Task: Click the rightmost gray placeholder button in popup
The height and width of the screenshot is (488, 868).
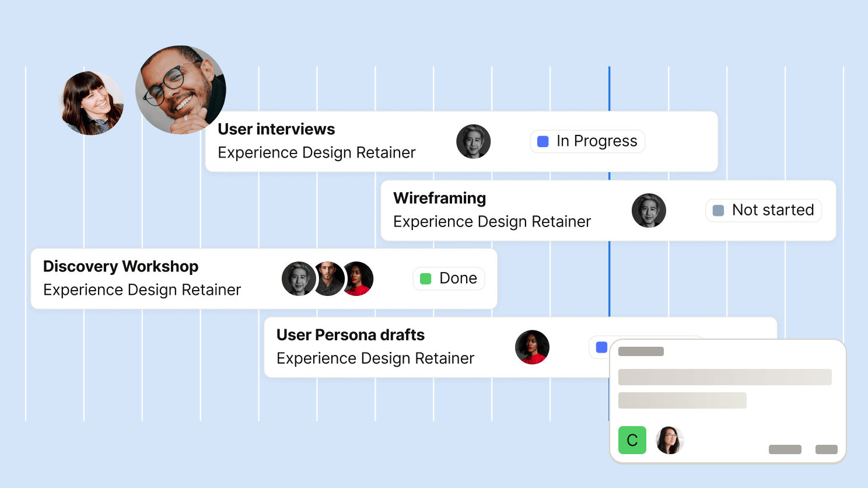Action: (x=827, y=449)
